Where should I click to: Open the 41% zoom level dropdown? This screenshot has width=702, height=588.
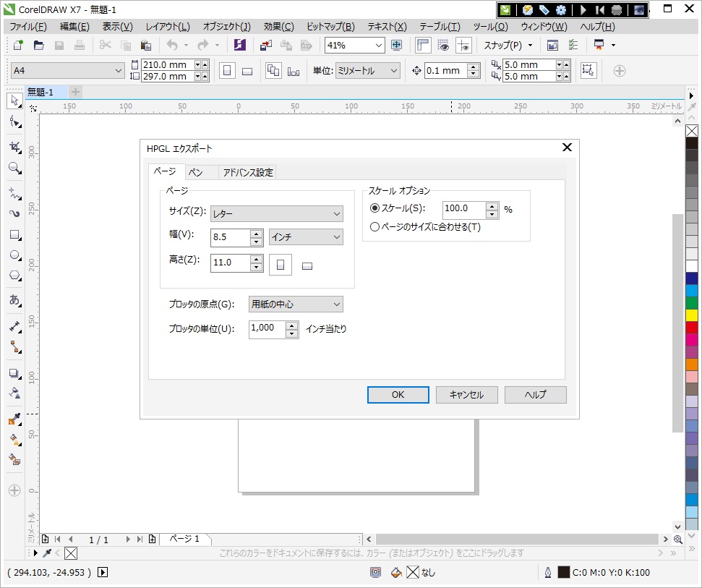coord(378,46)
